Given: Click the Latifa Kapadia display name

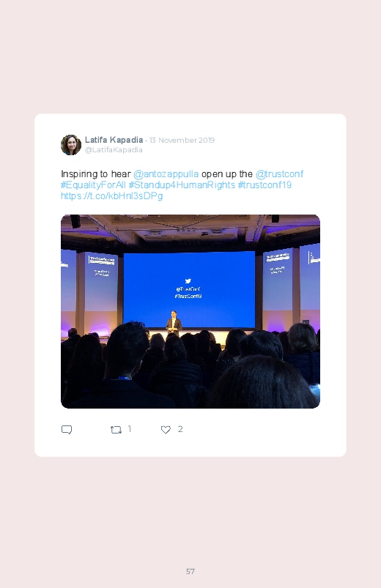Looking at the screenshot, I should point(114,140).
